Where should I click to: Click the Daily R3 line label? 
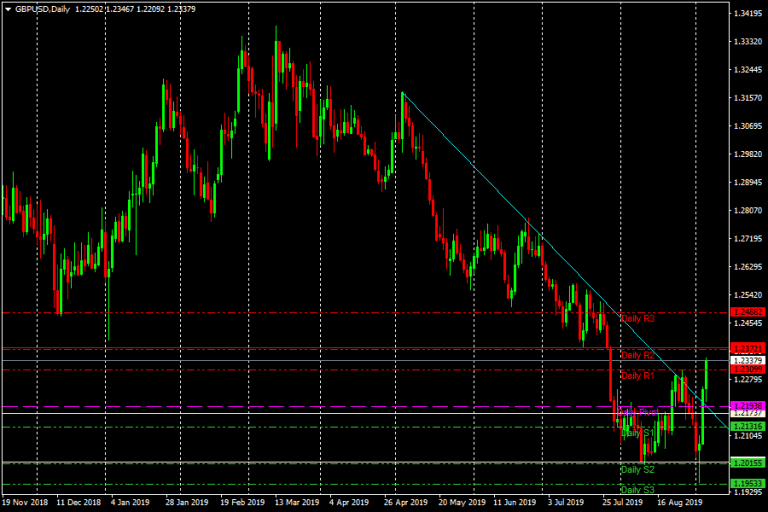[x=637, y=319]
